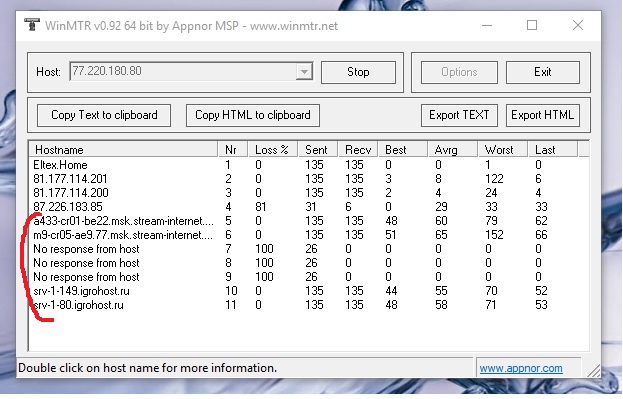This screenshot has width=623, height=399.
Task: Click the Hostname column header
Action: click(124, 150)
